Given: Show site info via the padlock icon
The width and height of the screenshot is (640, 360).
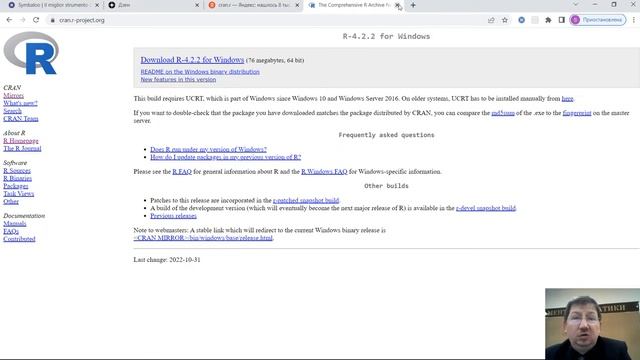Looking at the screenshot, I should pos(52,20).
